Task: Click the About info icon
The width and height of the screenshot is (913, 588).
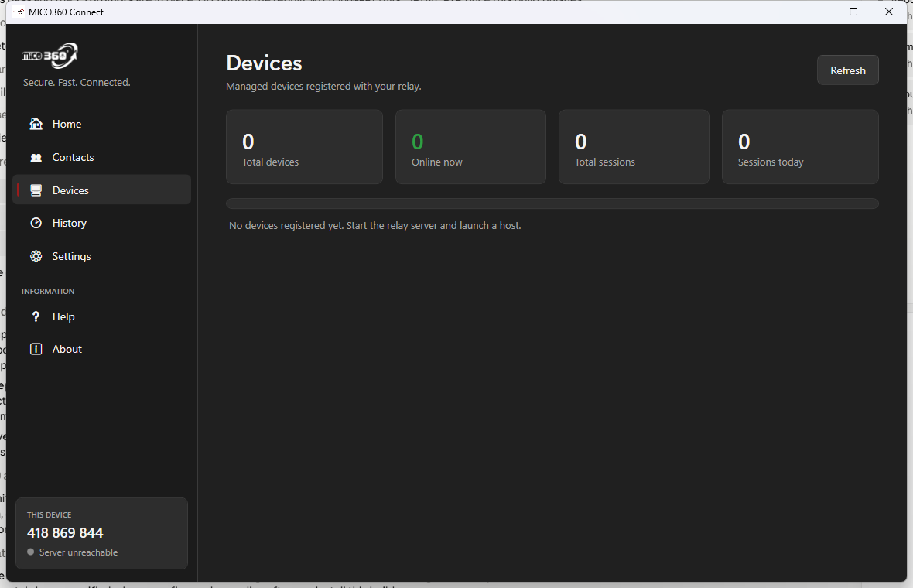Action: (x=36, y=349)
